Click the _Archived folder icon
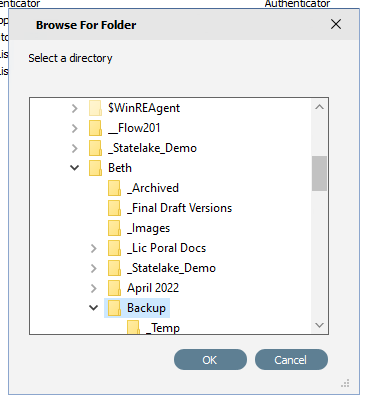Image resolution: width=367 pixels, height=403 pixels. tap(114, 188)
